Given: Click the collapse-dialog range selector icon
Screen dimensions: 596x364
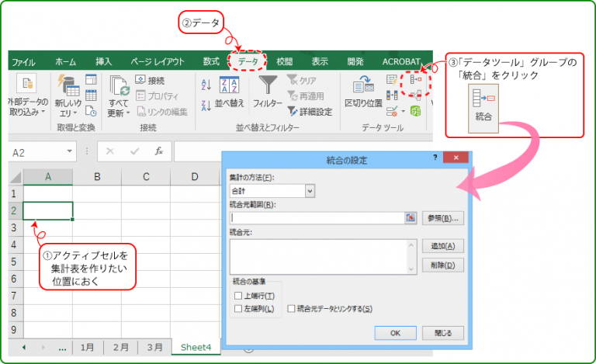Looking at the screenshot, I should click(411, 218).
